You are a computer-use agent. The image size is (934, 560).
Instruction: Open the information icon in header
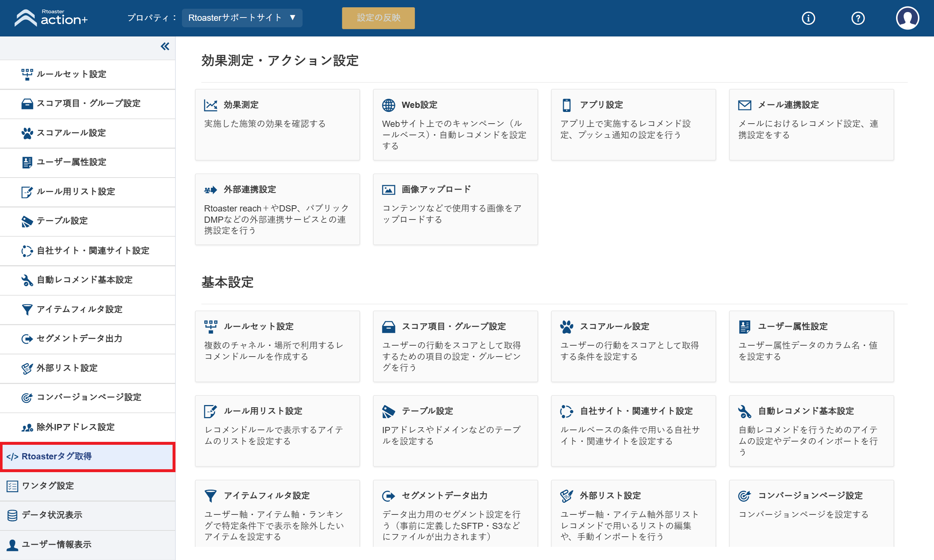[808, 18]
